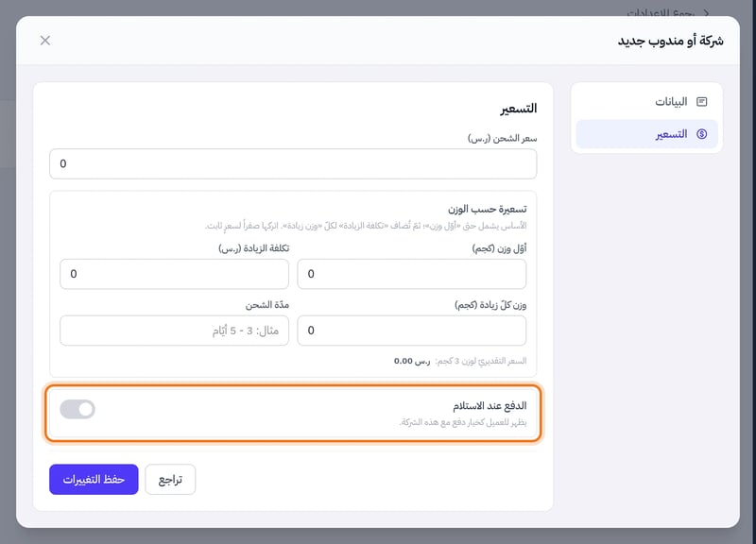Focus the مدّة الشحن field
Viewport: 756px width, 544px height.
[x=174, y=331]
